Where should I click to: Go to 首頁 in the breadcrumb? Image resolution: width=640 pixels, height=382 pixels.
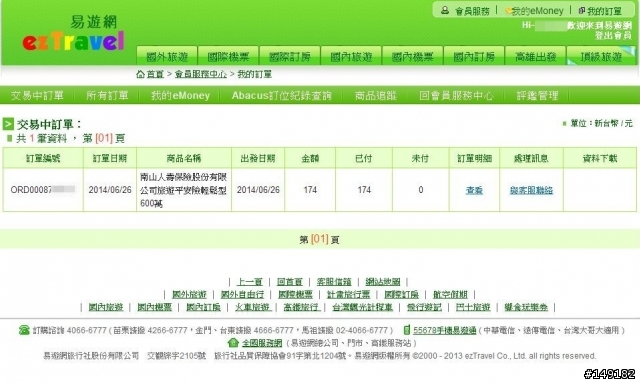click(155, 74)
